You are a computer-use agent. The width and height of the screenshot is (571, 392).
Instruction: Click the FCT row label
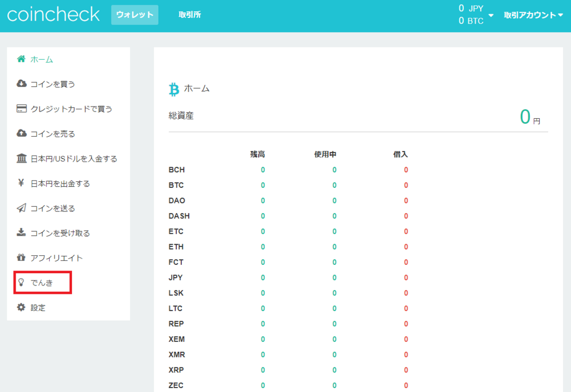click(176, 262)
